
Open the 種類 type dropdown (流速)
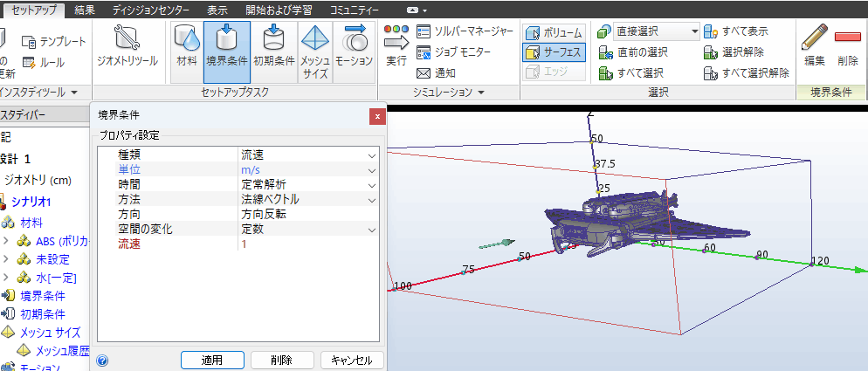(x=372, y=156)
